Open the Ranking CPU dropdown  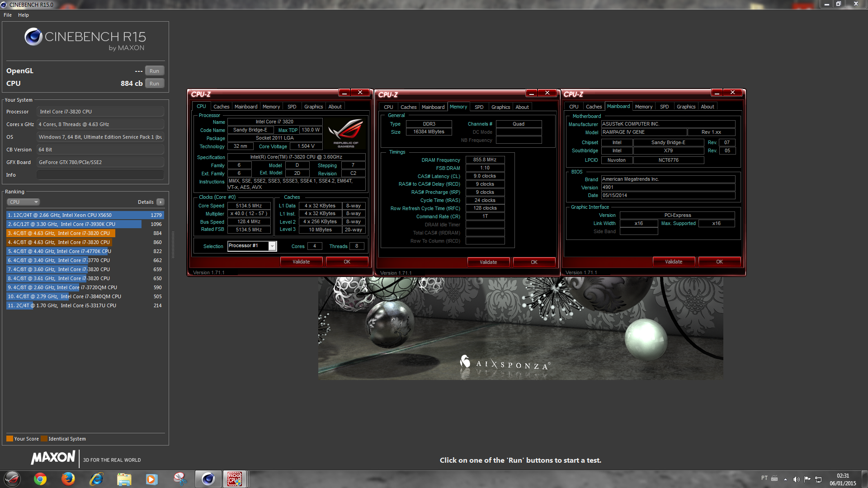[23, 202]
